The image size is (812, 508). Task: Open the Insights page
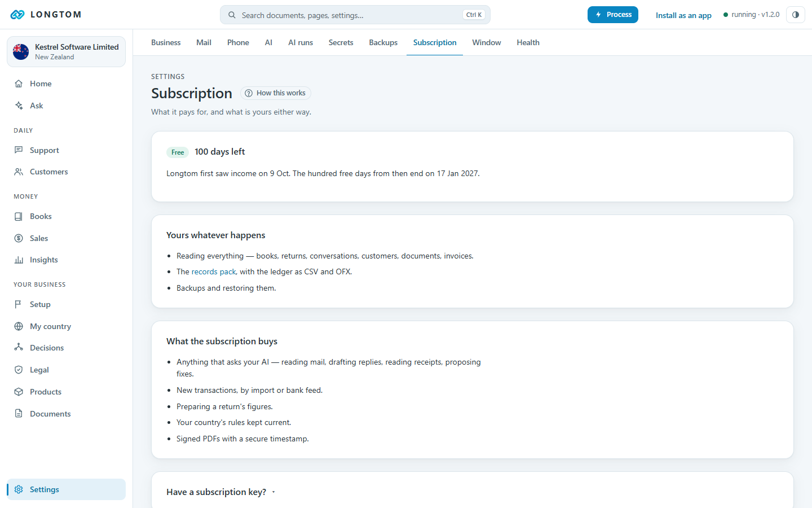point(66,260)
